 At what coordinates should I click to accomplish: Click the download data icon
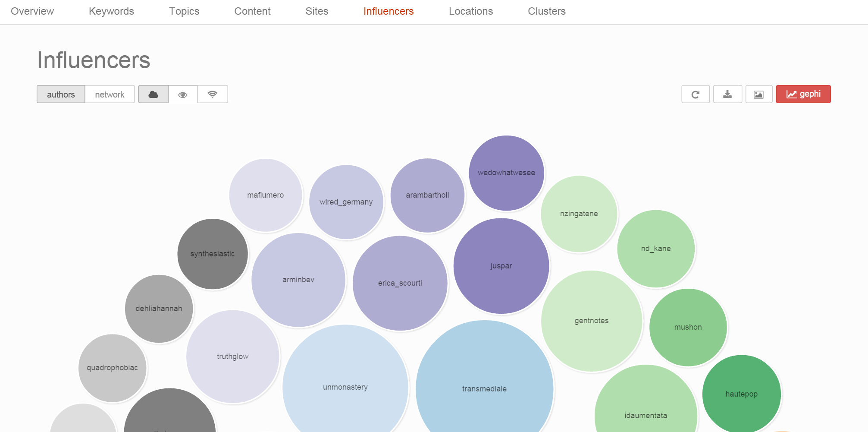pyautogui.click(x=727, y=95)
